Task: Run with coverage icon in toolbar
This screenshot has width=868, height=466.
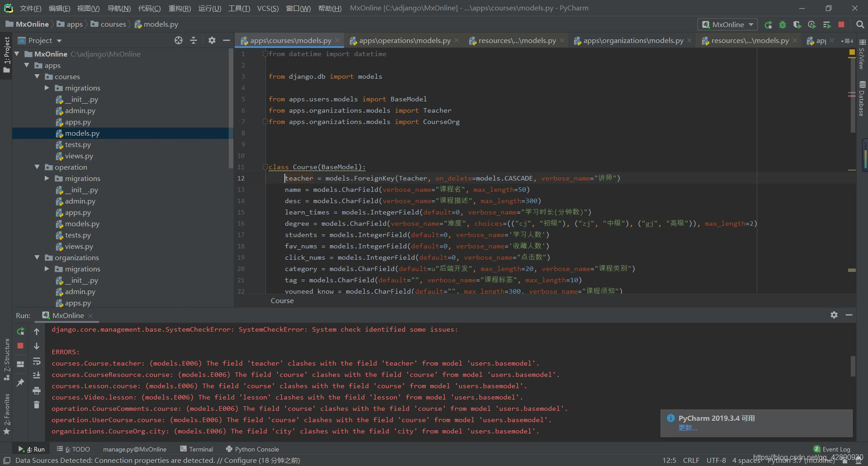Action: (x=797, y=25)
